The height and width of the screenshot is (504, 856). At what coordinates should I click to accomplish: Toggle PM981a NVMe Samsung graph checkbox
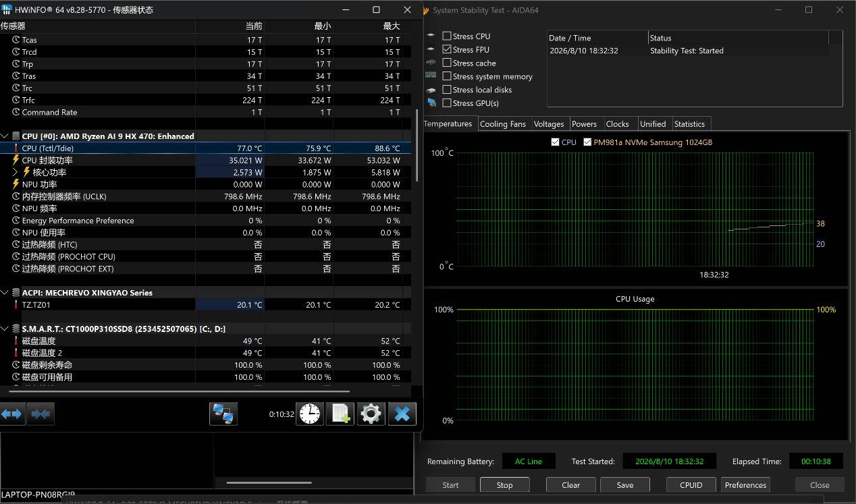click(x=587, y=142)
